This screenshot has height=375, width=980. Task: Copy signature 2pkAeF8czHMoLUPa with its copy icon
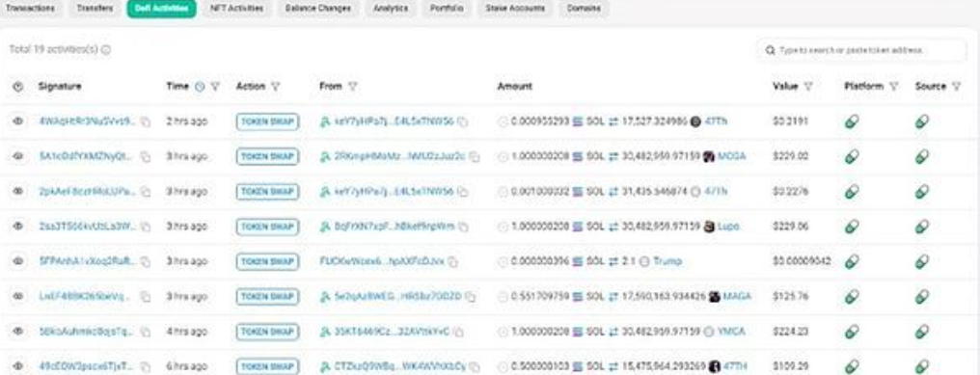coord(145,192)
